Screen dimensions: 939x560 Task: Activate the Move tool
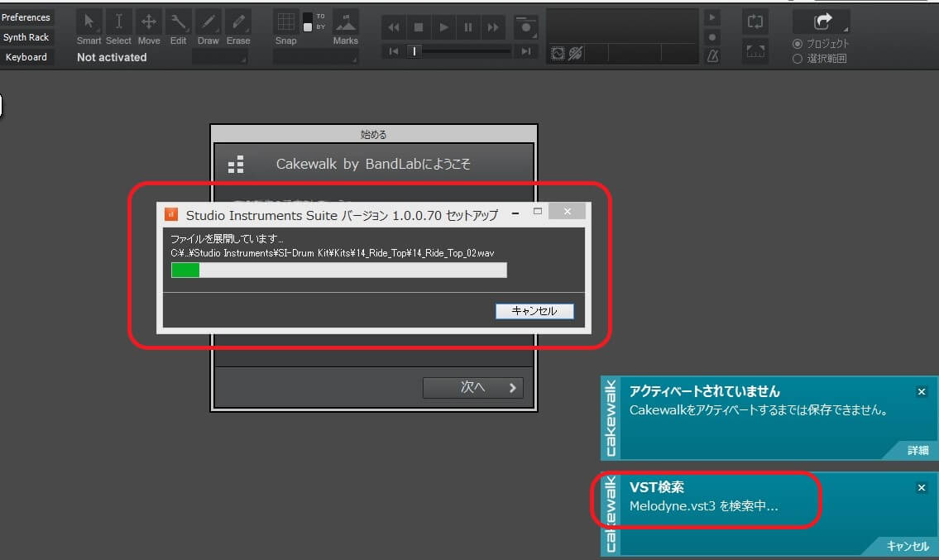pos(149,22)
